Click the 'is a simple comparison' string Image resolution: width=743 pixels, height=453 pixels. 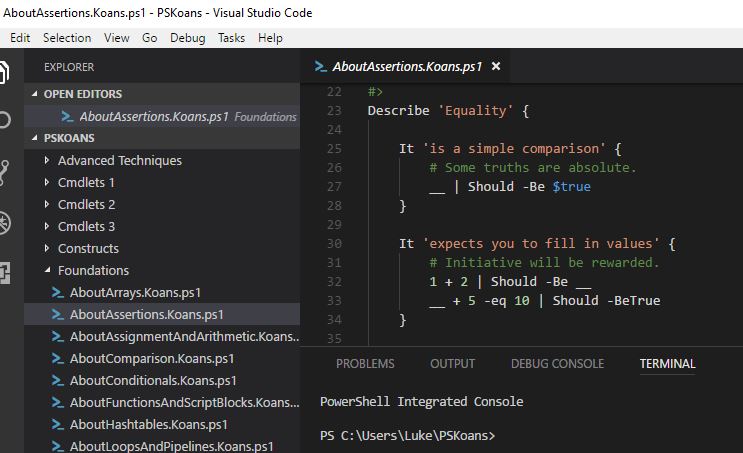tap(514, 149)
